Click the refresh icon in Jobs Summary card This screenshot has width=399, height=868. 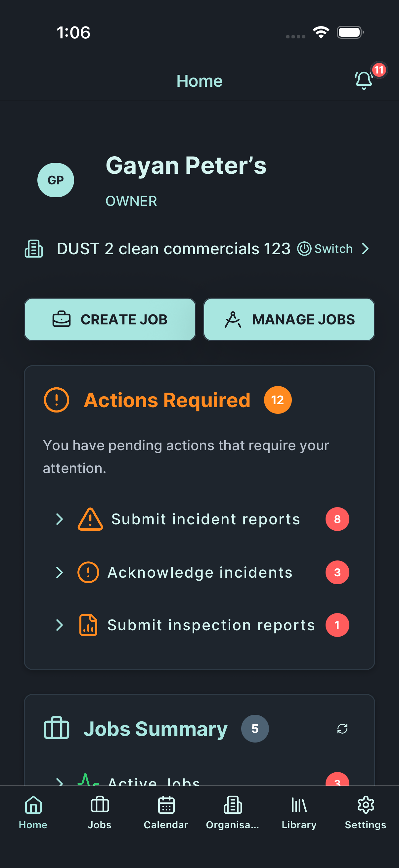(342, 729)
